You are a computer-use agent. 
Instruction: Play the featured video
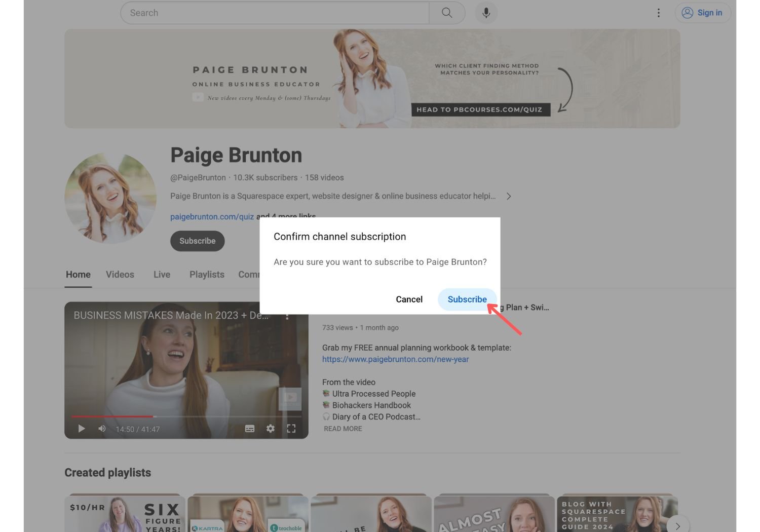pos(82,429)
